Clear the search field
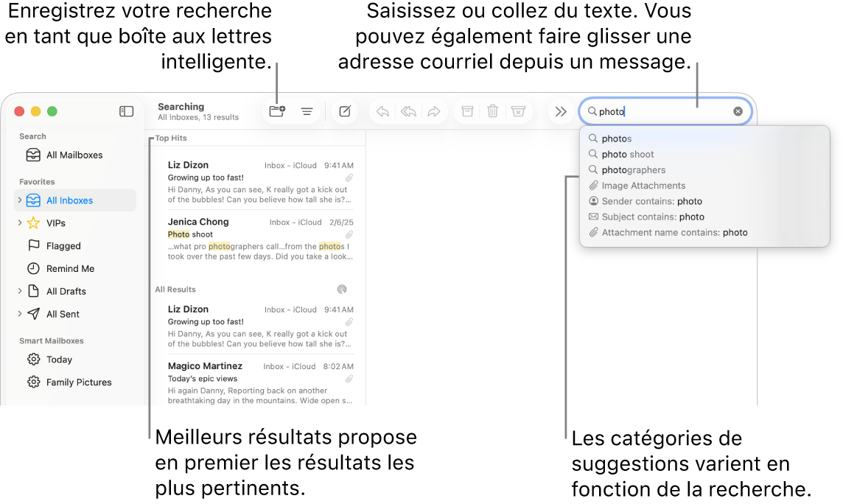This screenshot has width=843, height=504. click(738, 111)
